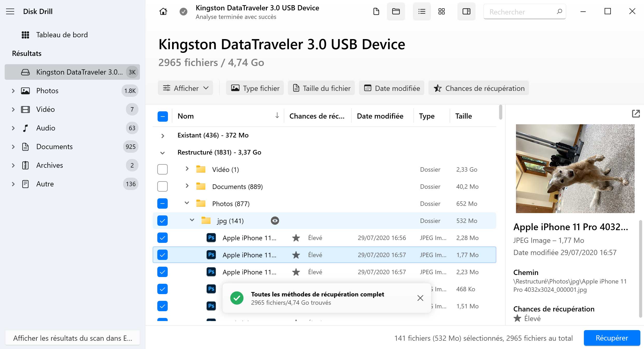
Task: Collapse the Photos (877) folder
Action: (187, 203)
